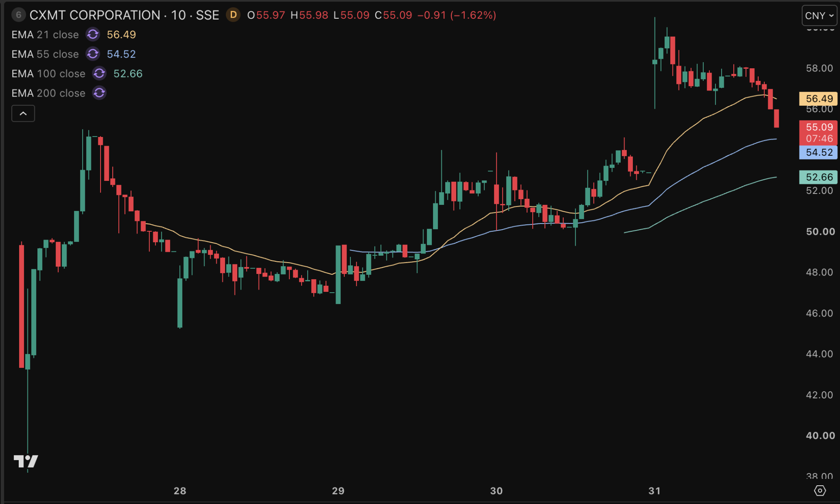Open the CNY currency dropdown
840x504 pixels.
(819, 16)
